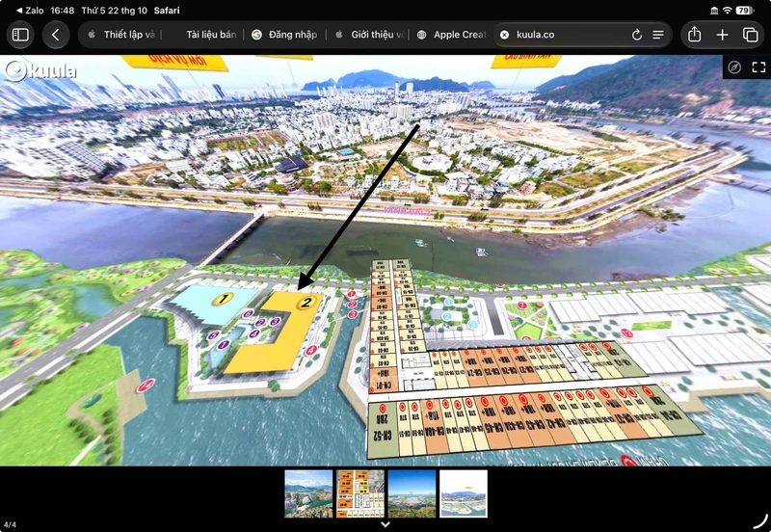Add a new Safari tab
Image resolution: width=771 pixels, height=532 pixels.
(722, 35)
